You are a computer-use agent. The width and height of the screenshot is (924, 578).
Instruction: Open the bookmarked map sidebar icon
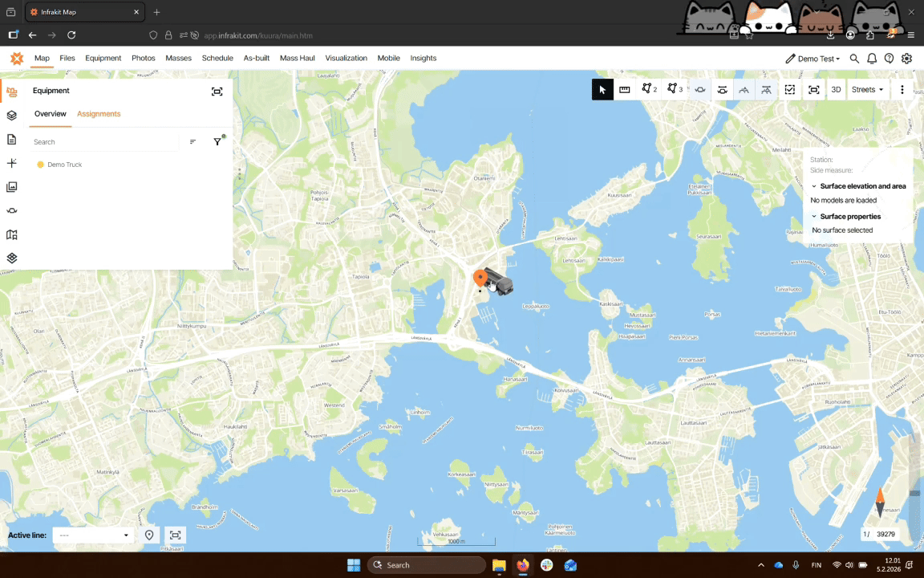tap(12, 234)
